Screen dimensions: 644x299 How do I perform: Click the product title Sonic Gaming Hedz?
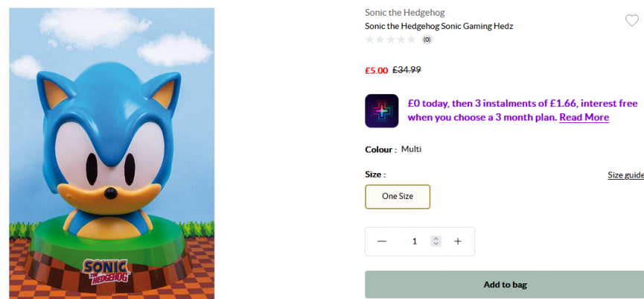click(439, 26)
